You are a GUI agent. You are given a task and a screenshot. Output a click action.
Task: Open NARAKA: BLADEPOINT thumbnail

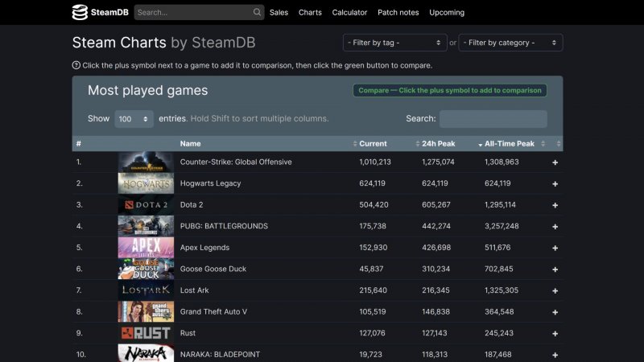[x=146, y=353]
